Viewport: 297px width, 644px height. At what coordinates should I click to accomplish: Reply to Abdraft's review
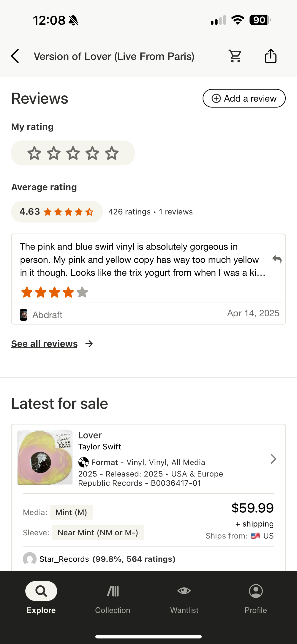[277, 259]
